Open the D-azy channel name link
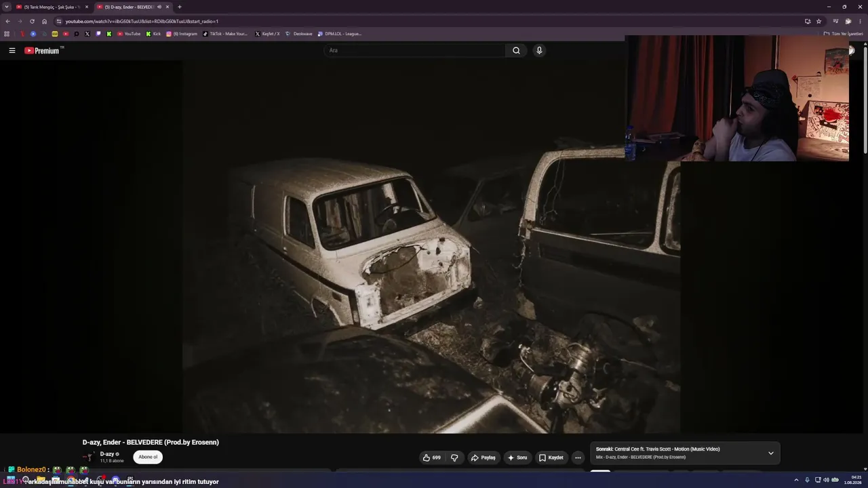 107,454
